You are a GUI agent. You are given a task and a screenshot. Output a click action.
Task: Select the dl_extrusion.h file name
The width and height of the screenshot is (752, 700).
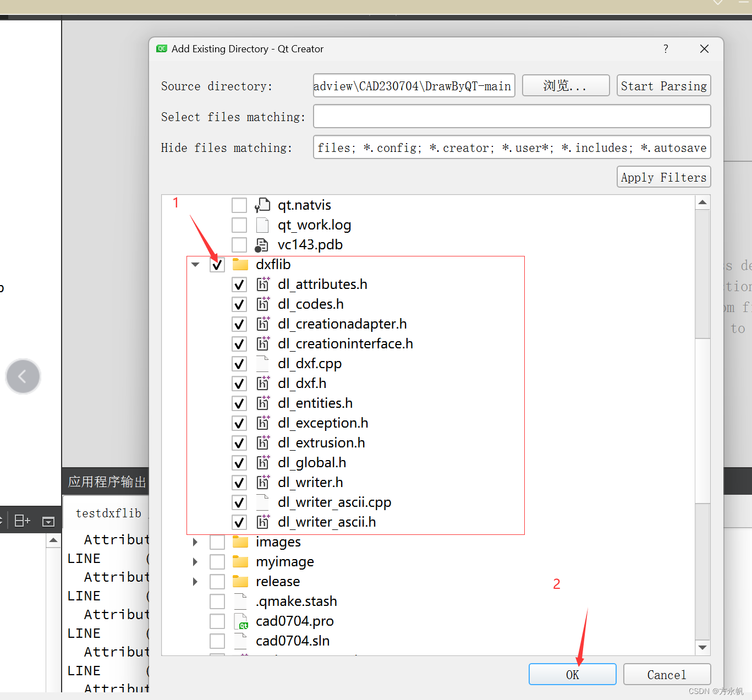click(x=321, y=443)
